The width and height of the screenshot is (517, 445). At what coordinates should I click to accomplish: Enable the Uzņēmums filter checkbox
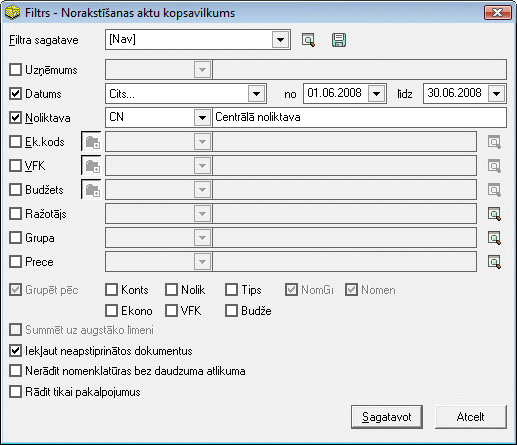(x=16, y=70)
